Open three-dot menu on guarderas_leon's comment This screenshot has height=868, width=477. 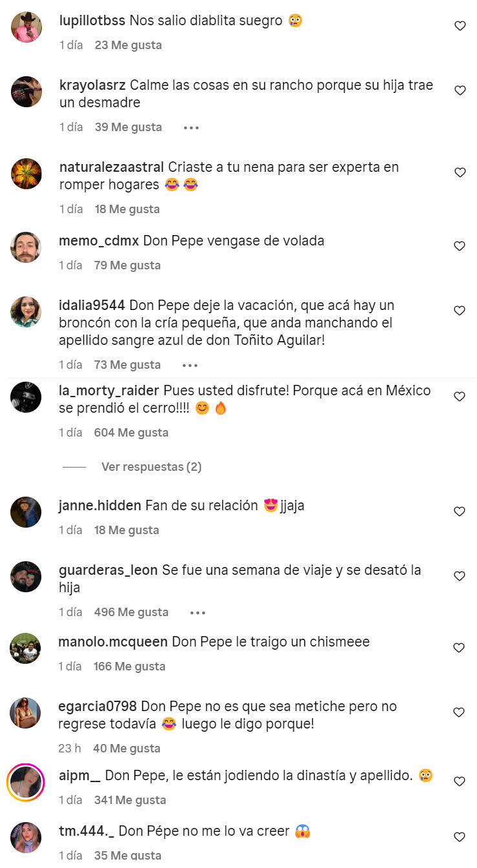[x=197, y=613]
